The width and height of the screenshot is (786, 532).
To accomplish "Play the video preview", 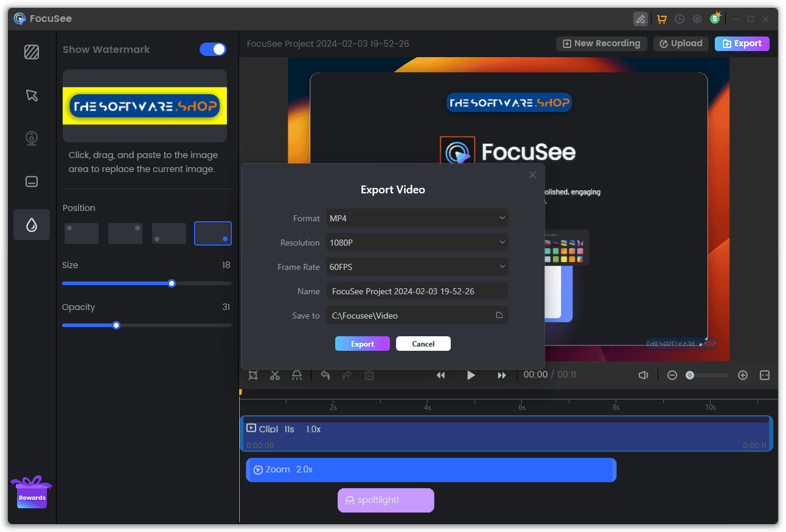I will tap(471, 375).
